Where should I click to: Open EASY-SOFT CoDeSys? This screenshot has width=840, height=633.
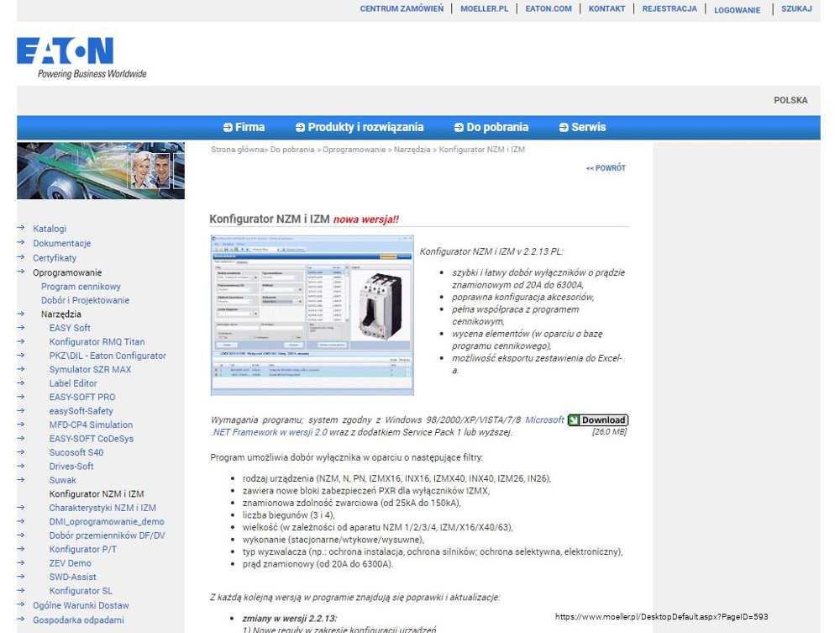click(x=92, y=439)
